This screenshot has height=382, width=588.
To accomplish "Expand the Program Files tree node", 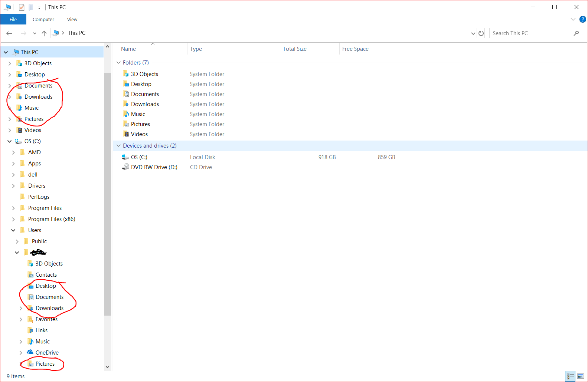I will pyautogui.click(x=13, y=208).
